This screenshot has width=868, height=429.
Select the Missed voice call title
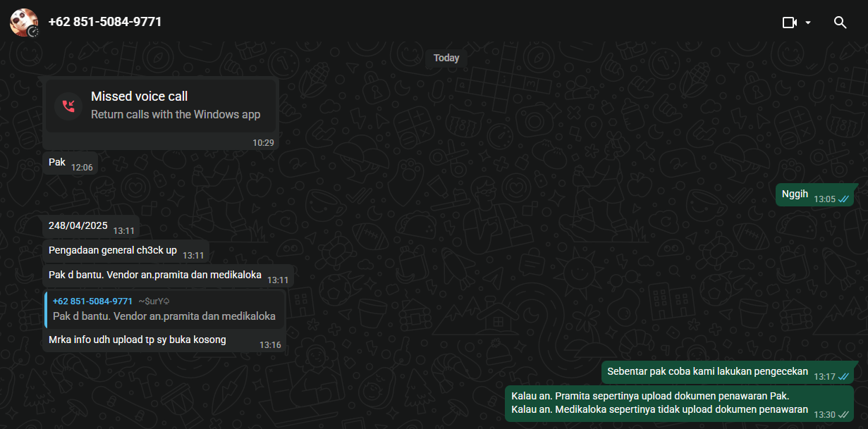tap(139, 97)
